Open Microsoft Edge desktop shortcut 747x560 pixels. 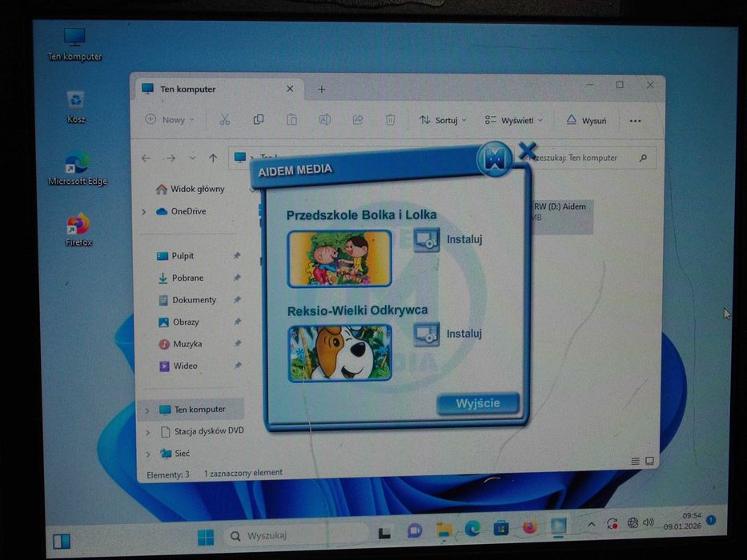(x=77, y=168)
